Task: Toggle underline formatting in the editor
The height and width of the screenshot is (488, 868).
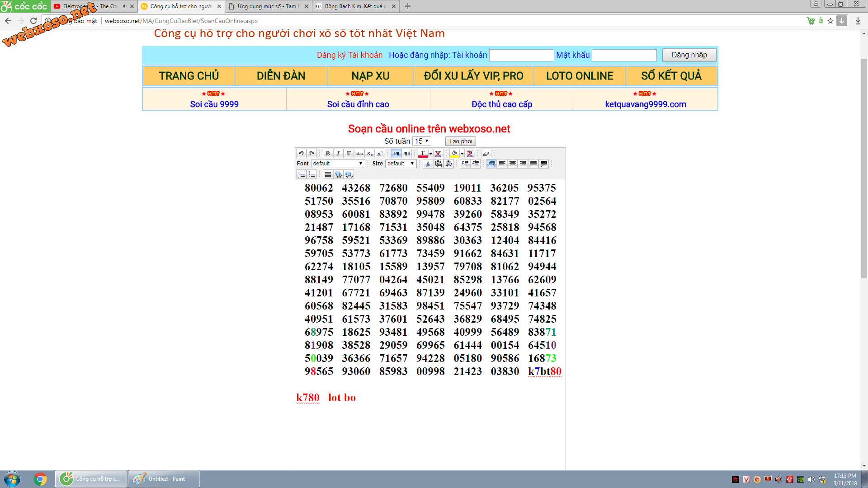Action: 349,154
